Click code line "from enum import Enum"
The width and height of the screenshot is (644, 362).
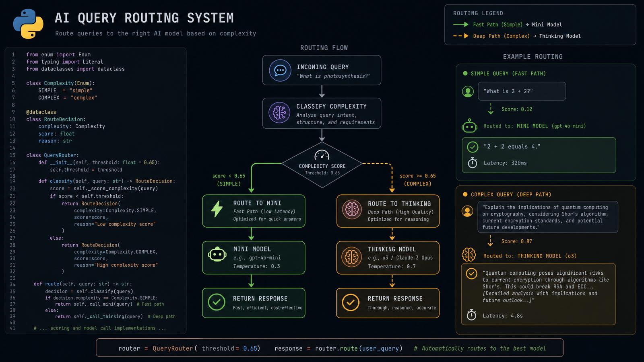[58, 55]
